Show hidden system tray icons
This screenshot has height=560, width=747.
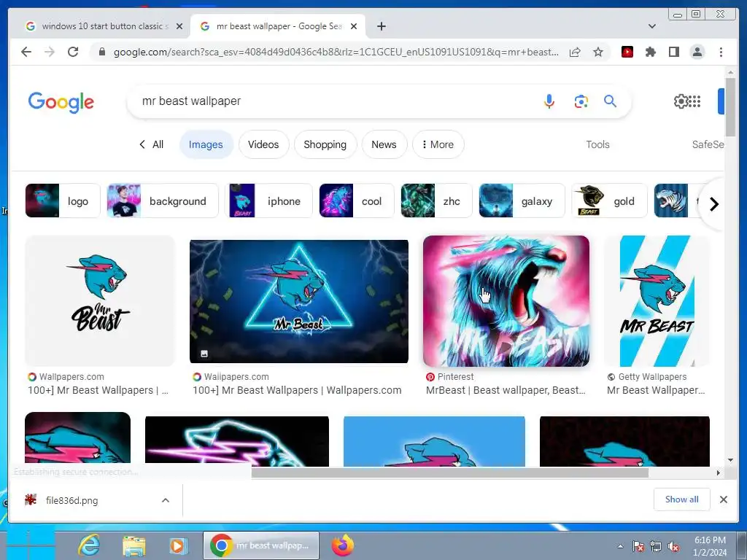coord(620,546)
